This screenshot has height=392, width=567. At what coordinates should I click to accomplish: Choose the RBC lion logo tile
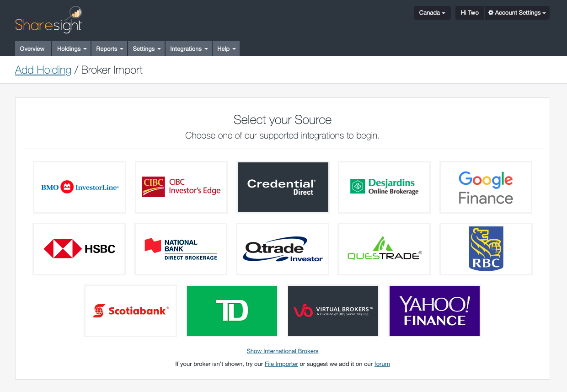pyautogui.click(x=486, y=249)
